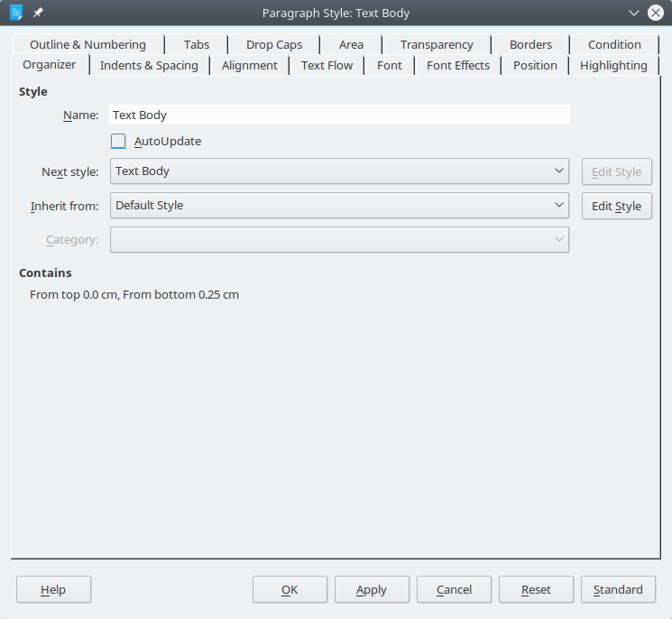This screenshot has width=672, height=619.
Task: Select the Drop Caps tab
Action: coord(274,45)
